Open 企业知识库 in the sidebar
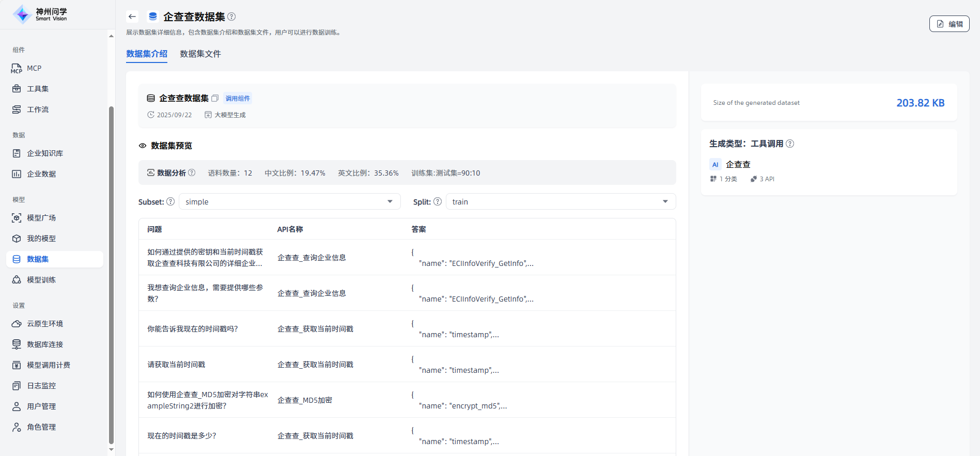Screen dimensions: 980x456 click(45, 153)
